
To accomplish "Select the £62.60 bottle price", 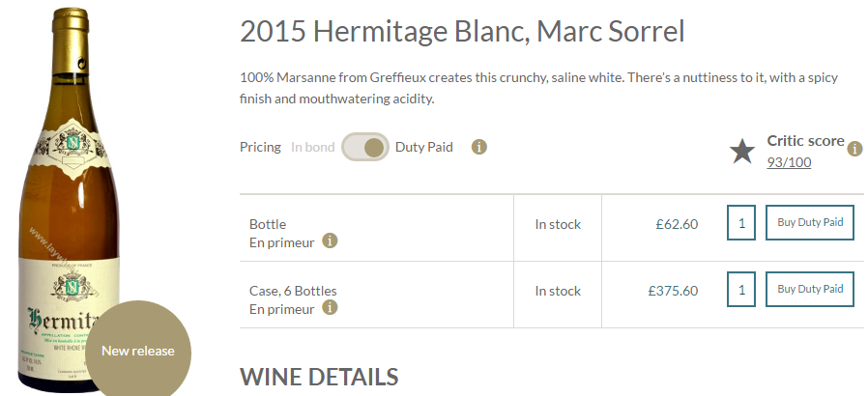I will [x=677, y=224].
